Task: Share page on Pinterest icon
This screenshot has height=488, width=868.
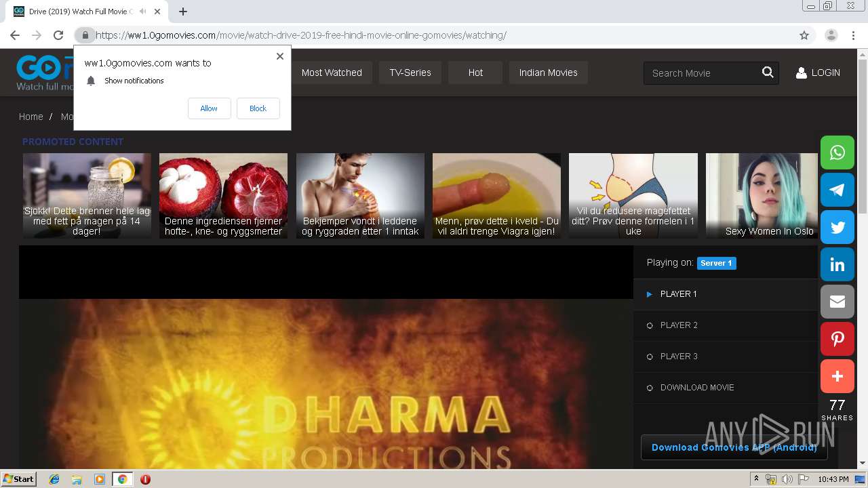Action: pos(837,339)
